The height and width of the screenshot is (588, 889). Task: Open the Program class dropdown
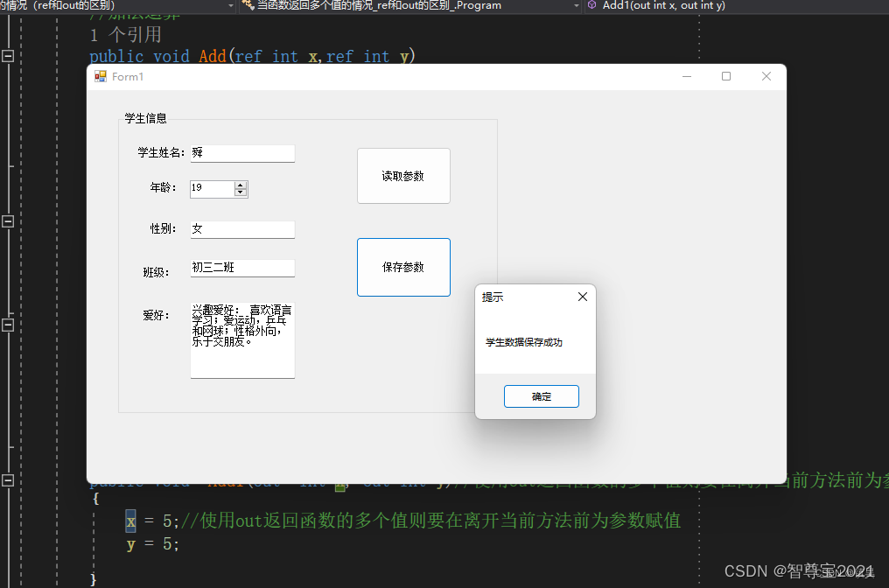577,5
